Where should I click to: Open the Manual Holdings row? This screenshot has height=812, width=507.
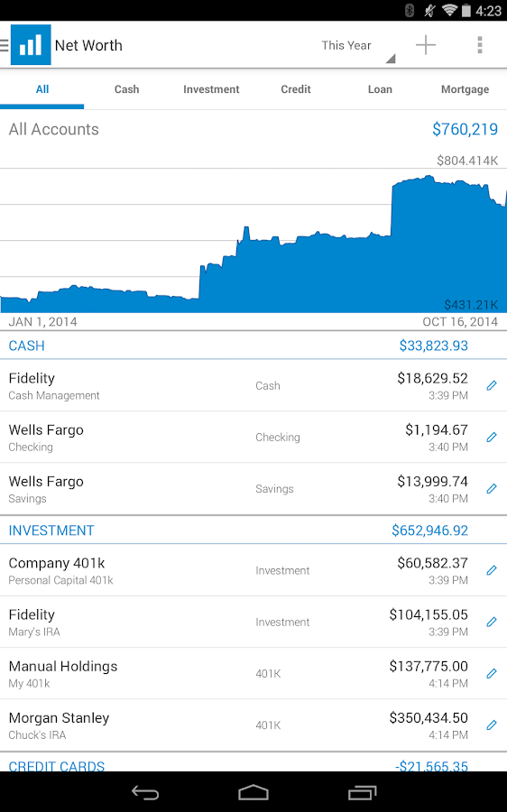(253, 673)
